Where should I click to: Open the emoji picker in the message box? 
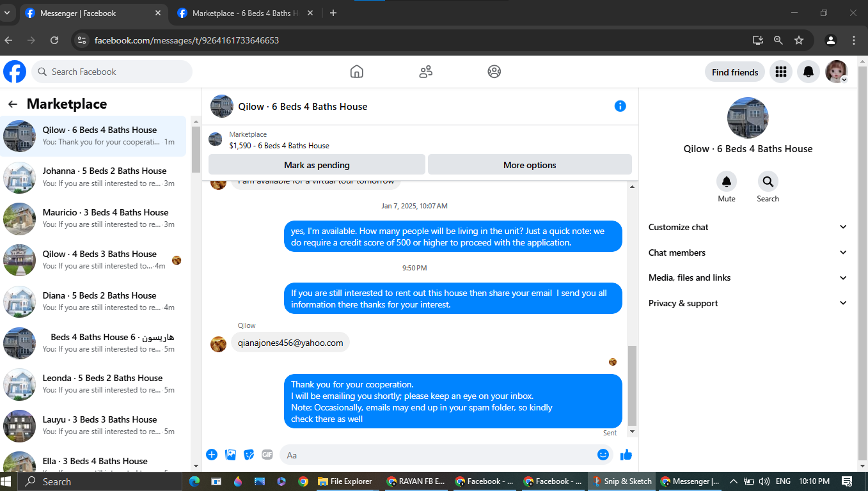click(603, 455)
